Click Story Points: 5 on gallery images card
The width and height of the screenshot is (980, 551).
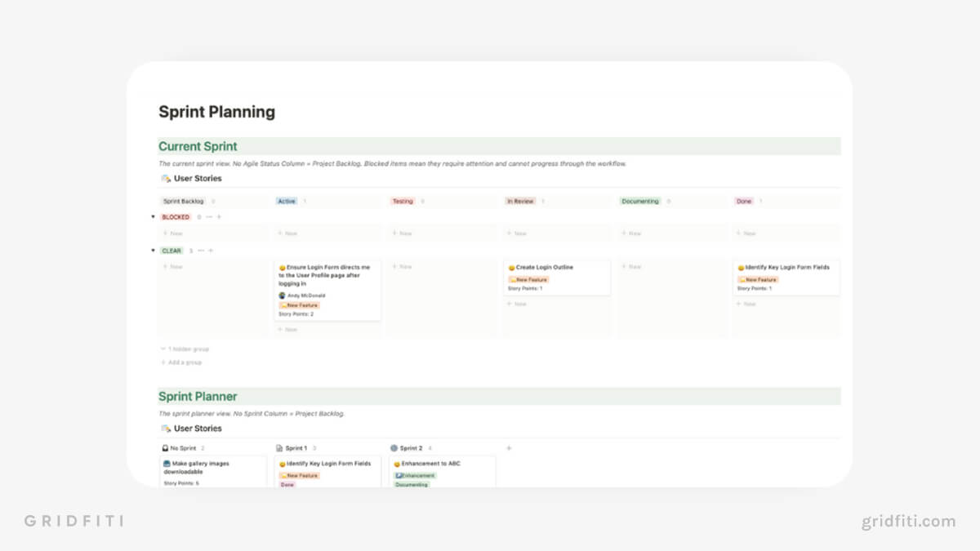click(181, 483)
